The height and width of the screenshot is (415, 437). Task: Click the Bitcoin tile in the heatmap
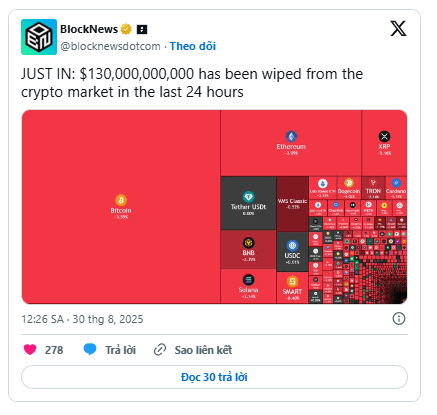click(121, 207)
